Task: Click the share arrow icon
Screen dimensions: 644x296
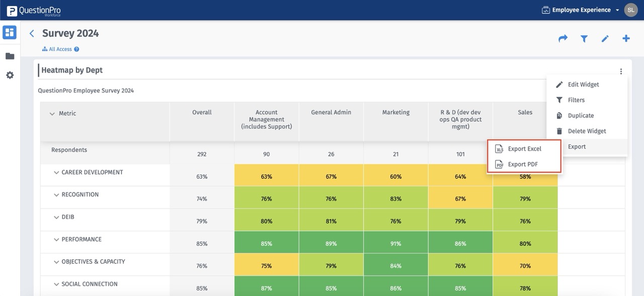Action: tap(562, 38)
